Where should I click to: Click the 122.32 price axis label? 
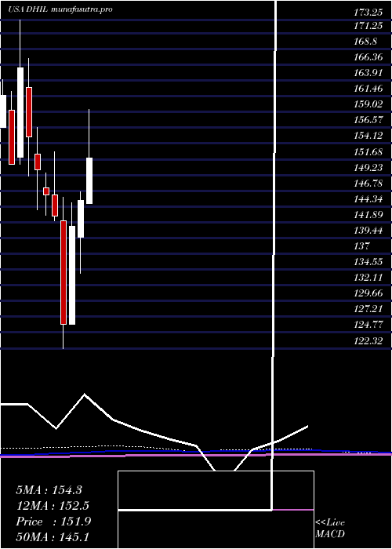pyautogui.click(x=368, y=340)
